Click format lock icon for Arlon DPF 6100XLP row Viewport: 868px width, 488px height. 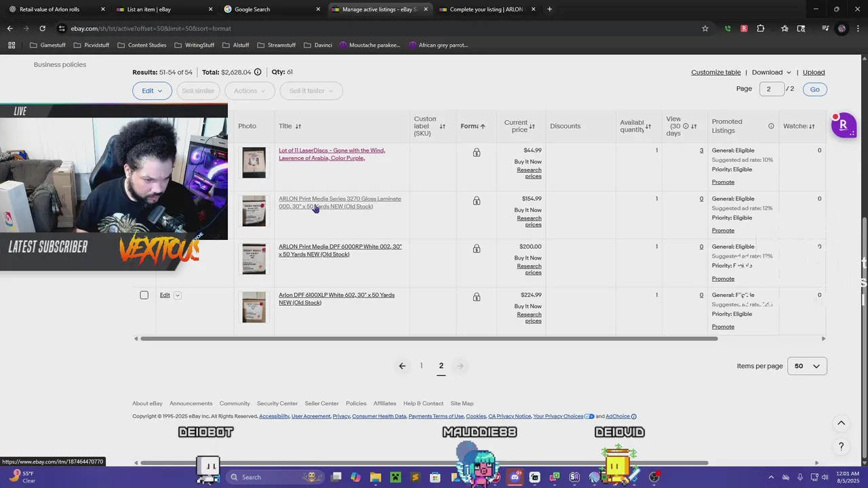coord(477,297)
